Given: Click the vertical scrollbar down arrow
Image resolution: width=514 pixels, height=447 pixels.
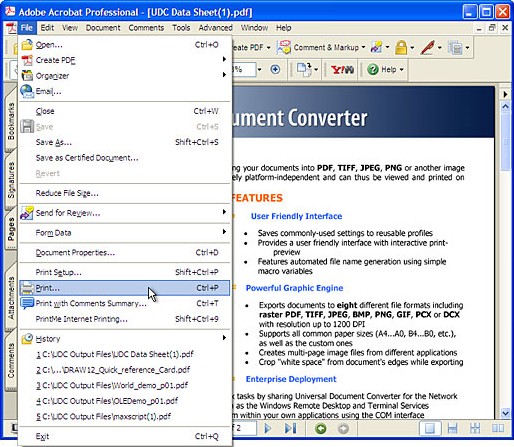Looking at the screenshot, I should tap(505, 413).
